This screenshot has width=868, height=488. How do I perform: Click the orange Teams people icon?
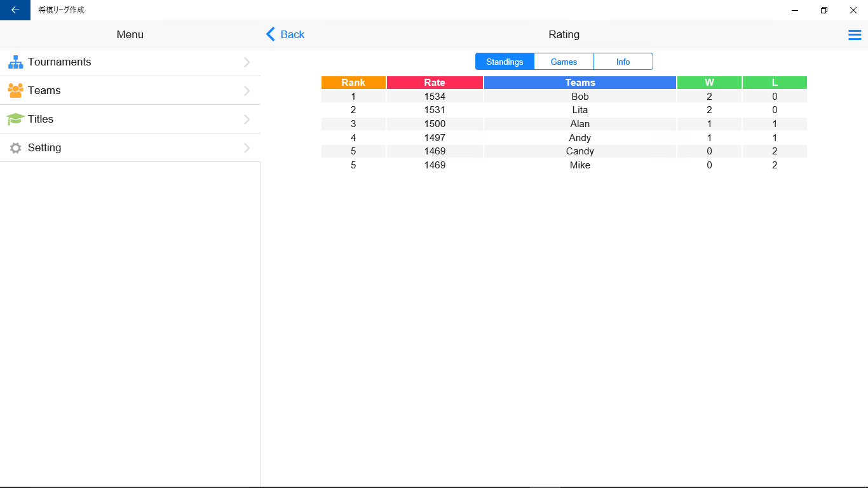point(15,91)
